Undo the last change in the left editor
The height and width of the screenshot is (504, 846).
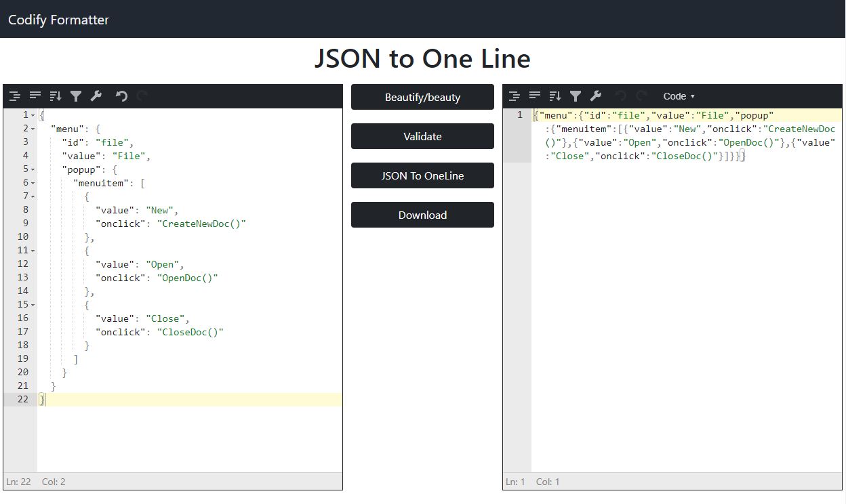click(121, 96)
